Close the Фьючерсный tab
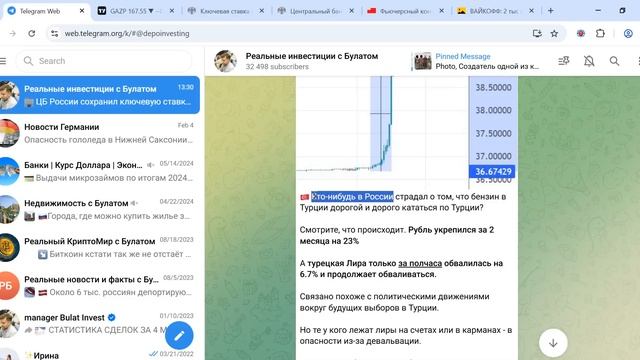The image size is (640, 360). [x=441, y=11]
